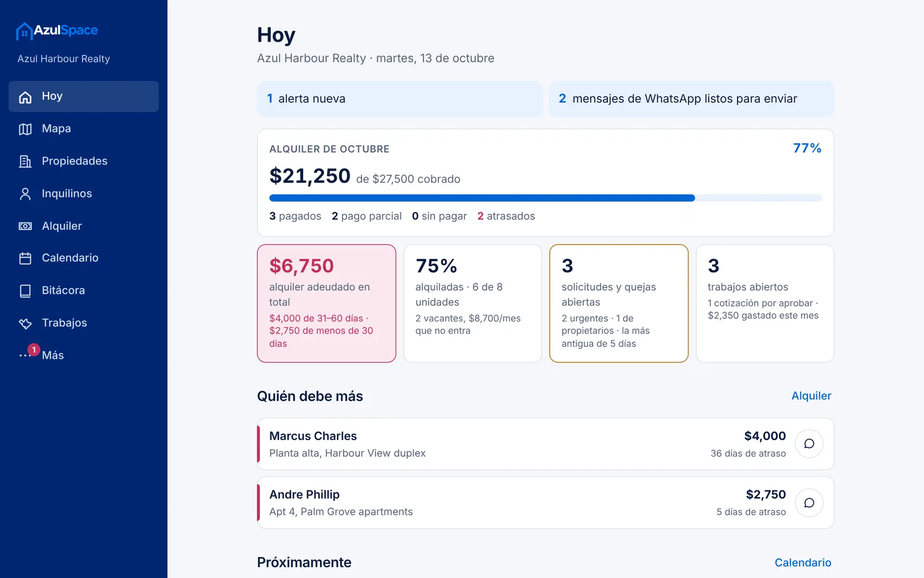Message Marcus Charles via chat bubble icon

pos(809,444)
